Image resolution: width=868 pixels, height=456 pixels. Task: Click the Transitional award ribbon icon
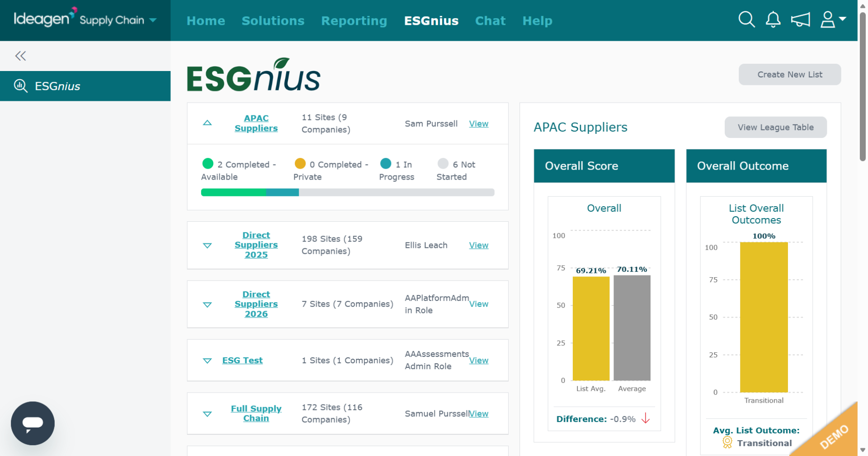pyautogui.click(x=727, y=442)
